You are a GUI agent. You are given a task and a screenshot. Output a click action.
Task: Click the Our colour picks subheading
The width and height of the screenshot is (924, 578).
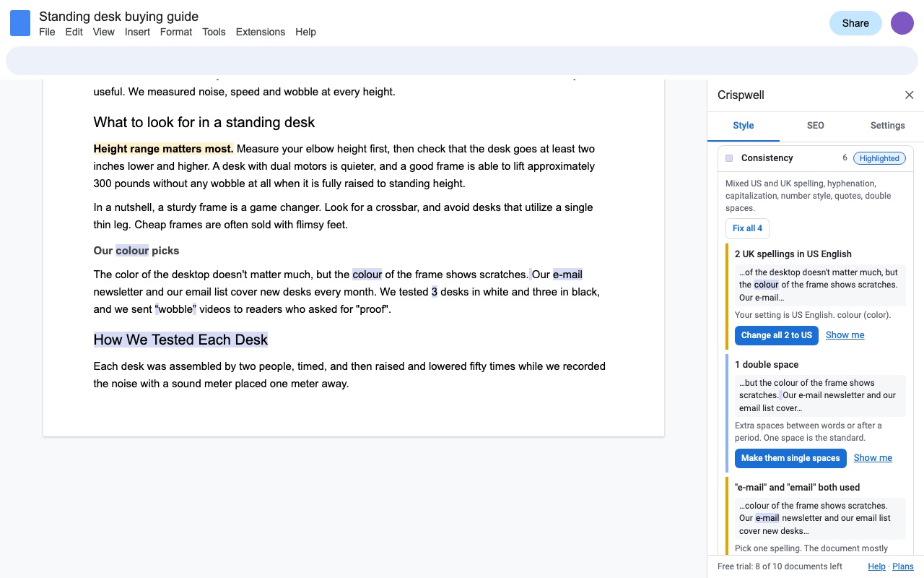click(136, 251)
